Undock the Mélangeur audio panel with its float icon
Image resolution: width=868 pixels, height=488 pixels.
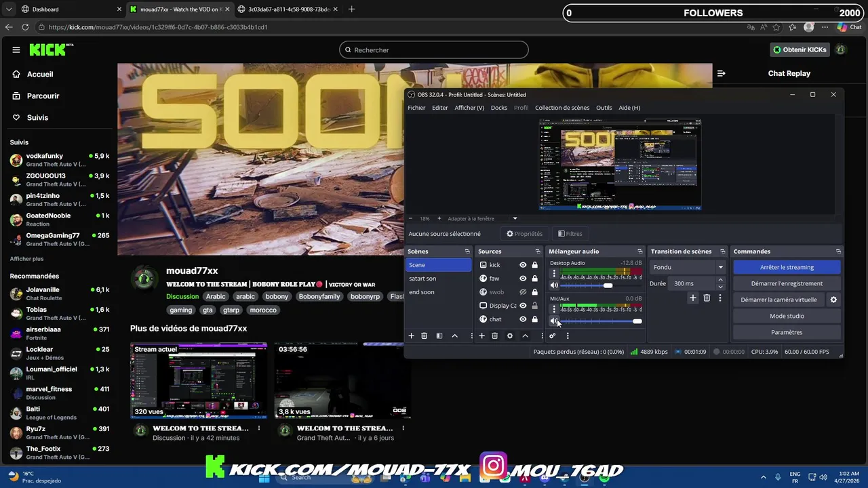coord(639,251)
